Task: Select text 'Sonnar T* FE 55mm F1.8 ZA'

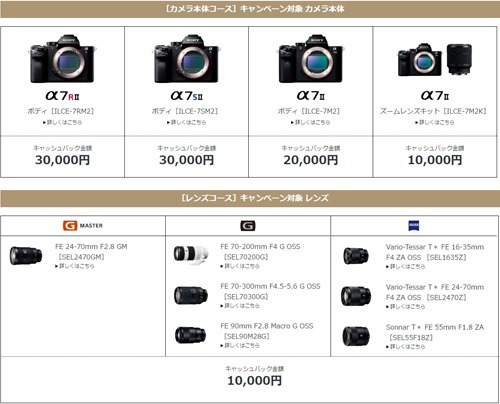Action: pyautogui.click(x=435, y=327)
